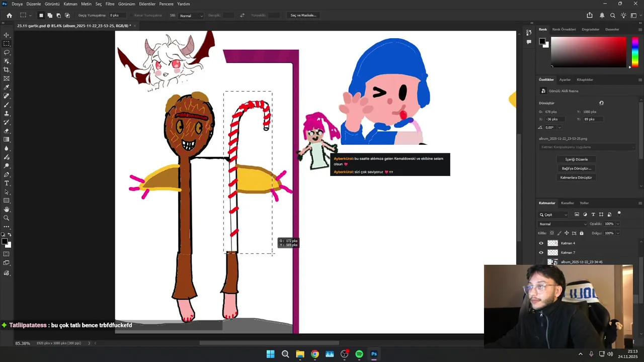Open the Çeşit layer filter dropdown
Screen dimensions: 644x362
(x=553, y=215)
